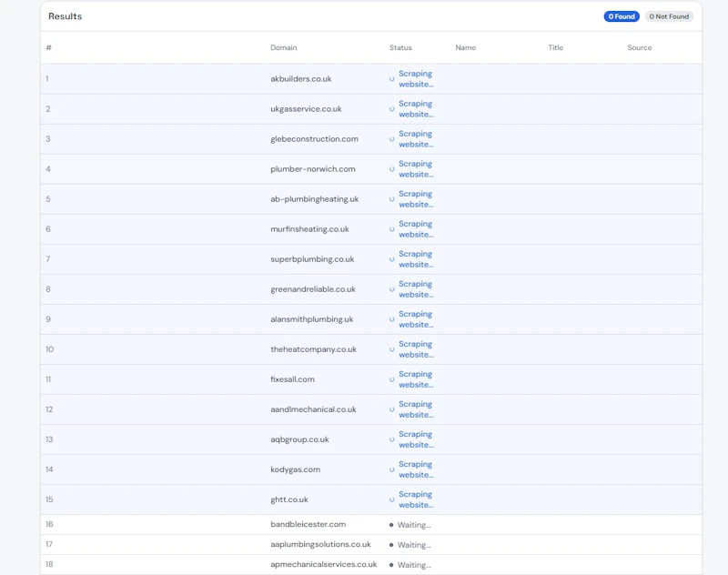Select the bandbleicester.com domain
This screenshot has height=575, width=728.
click(308, 524)
